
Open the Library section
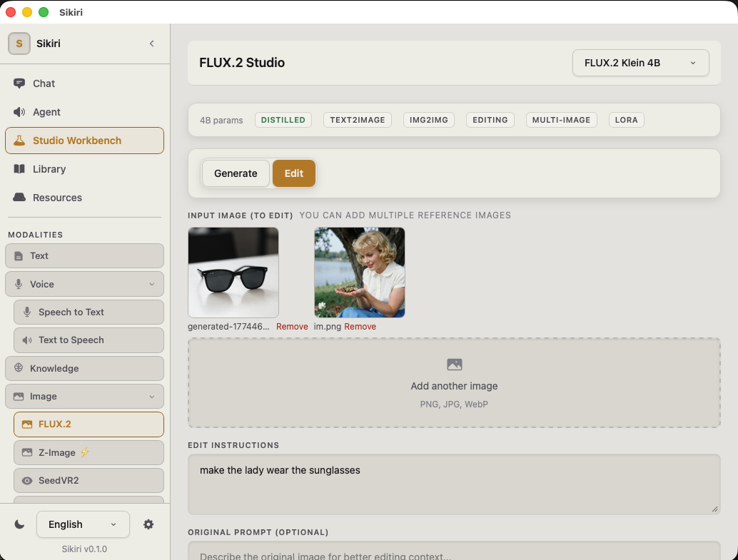pyautogui.click(x=85, y=169)
